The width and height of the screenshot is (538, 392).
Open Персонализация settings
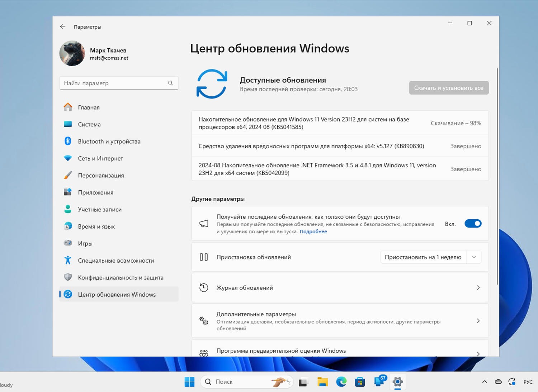click(119, 175)
